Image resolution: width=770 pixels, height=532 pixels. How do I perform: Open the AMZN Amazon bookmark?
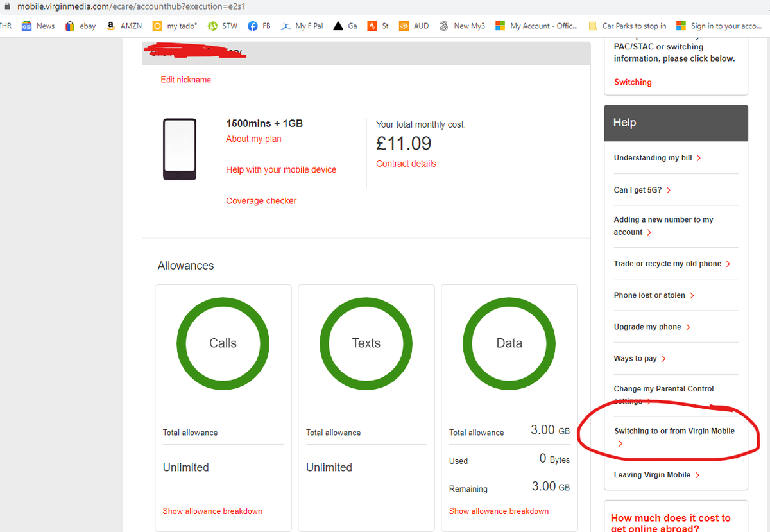[124, 26]
